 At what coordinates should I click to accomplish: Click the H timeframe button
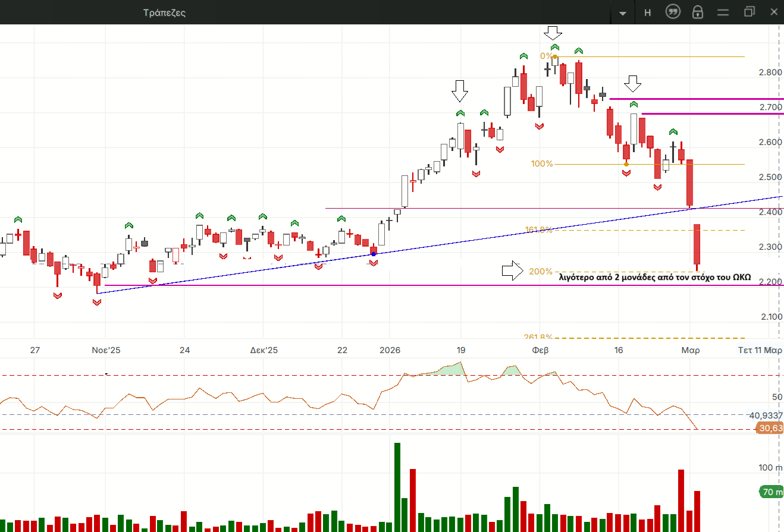pyautogui.click(x=647, y=12)
